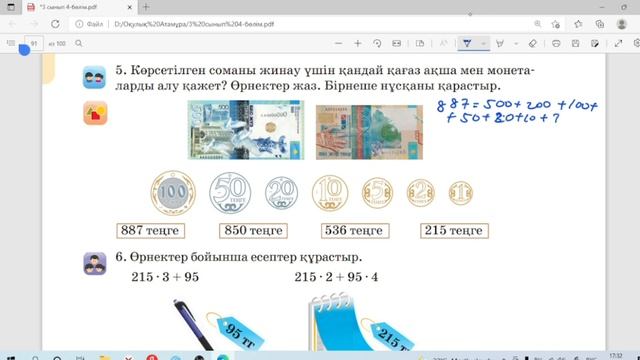Click the '95 тг' price tag
This screenshot has height=360, width=640.
[240, 333]
